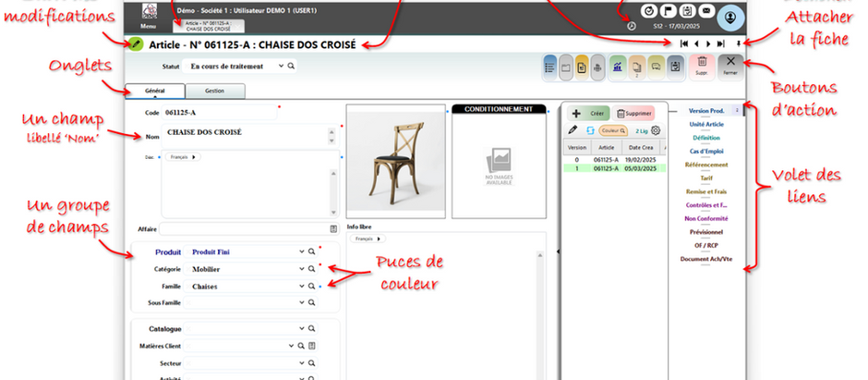This screenshot has height=380, width=868.
Task: Expand the Catalogue dropdown
Action: tap(302, 329)
